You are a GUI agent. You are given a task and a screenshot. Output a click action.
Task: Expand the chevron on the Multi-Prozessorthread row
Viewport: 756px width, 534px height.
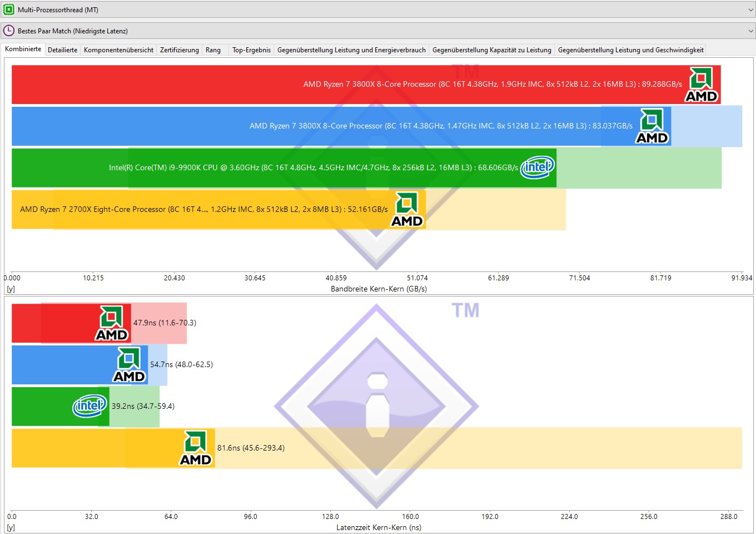(750, 10)
